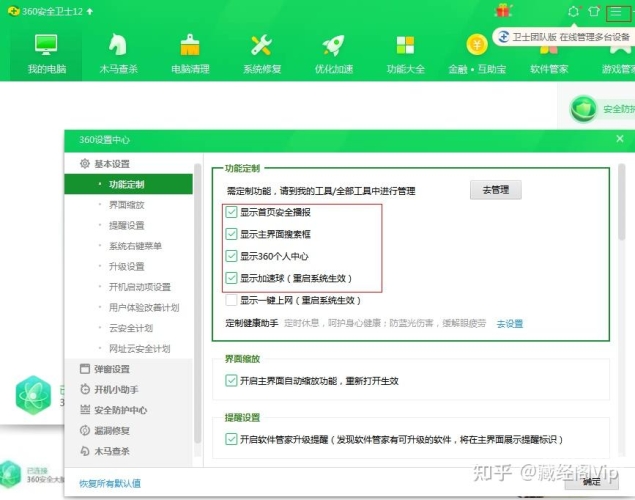Open 木马查杀 horse icon in top bar
The image size is (635, 500).
click(118, 45)
